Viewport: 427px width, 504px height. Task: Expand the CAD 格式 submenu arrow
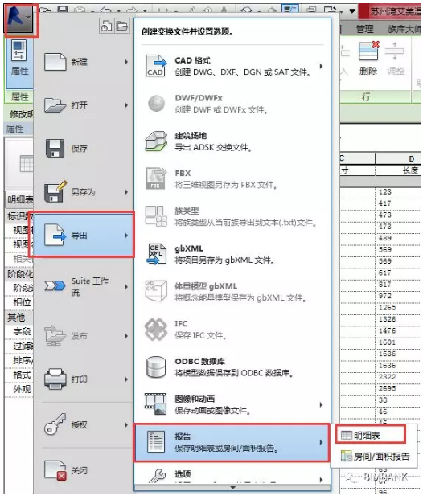[x=321, y=66]
